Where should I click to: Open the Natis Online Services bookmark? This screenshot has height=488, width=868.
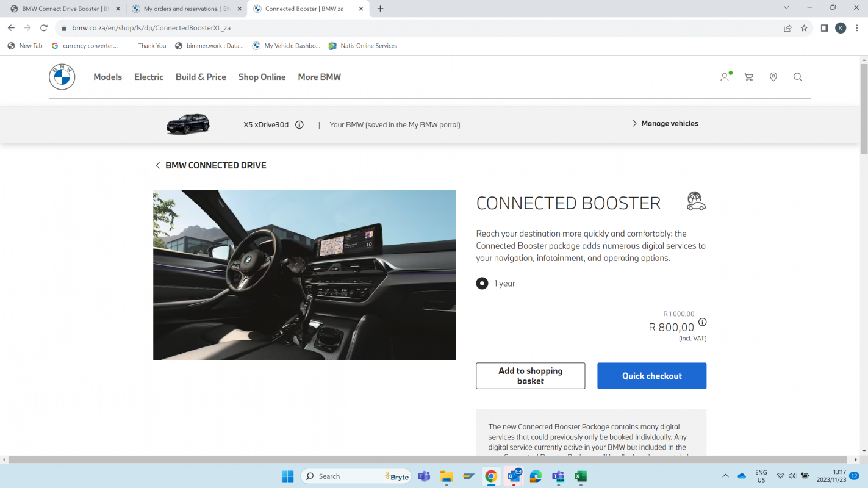pyautogui.click(x=363, y=46)
